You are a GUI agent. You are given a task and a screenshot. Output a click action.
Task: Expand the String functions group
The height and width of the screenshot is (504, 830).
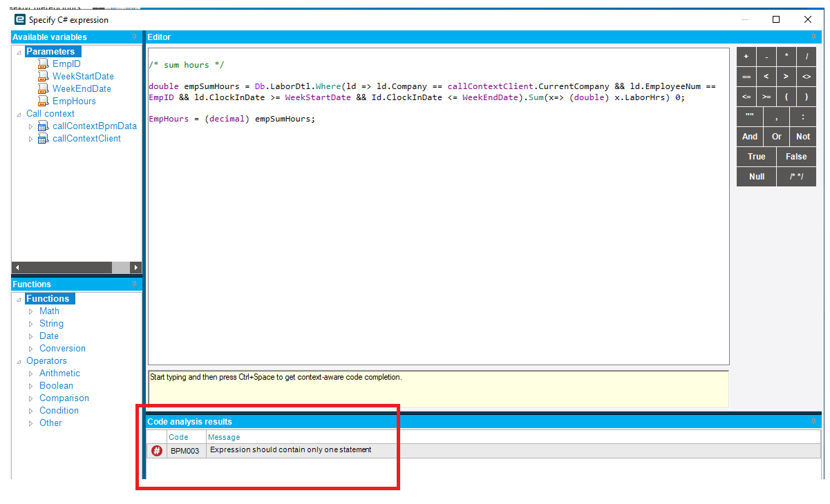pos(30,324)
